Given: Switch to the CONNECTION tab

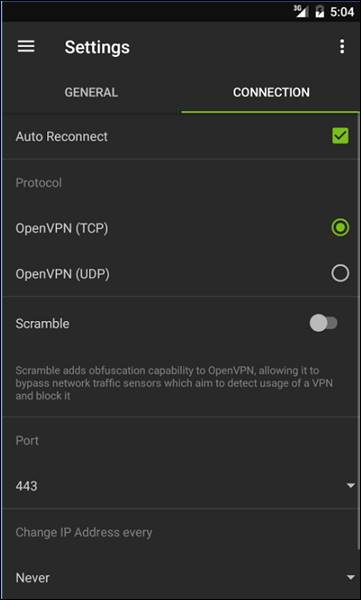Looking at the screenshot, I should click(271, 92).
